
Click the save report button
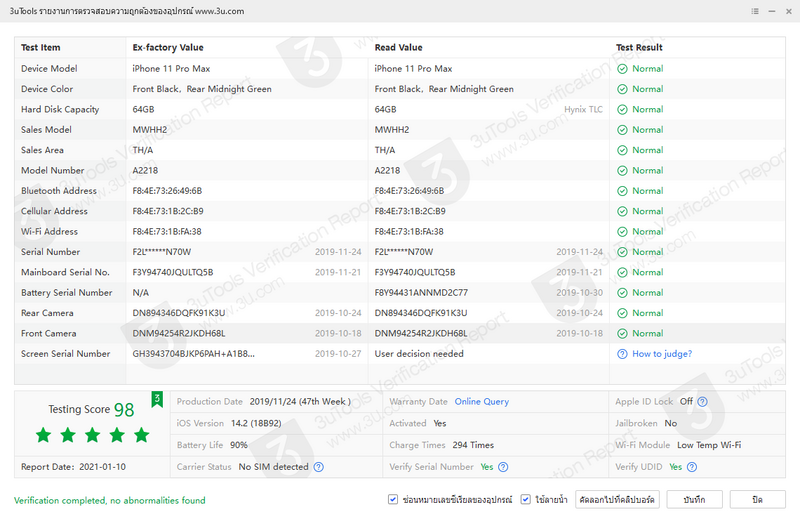(694, 499)
